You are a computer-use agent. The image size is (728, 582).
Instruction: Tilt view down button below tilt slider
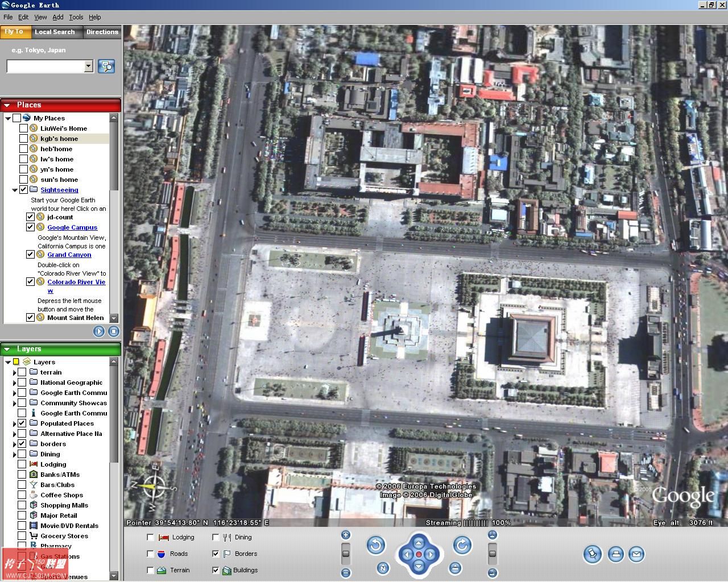(x=493, y=573)
